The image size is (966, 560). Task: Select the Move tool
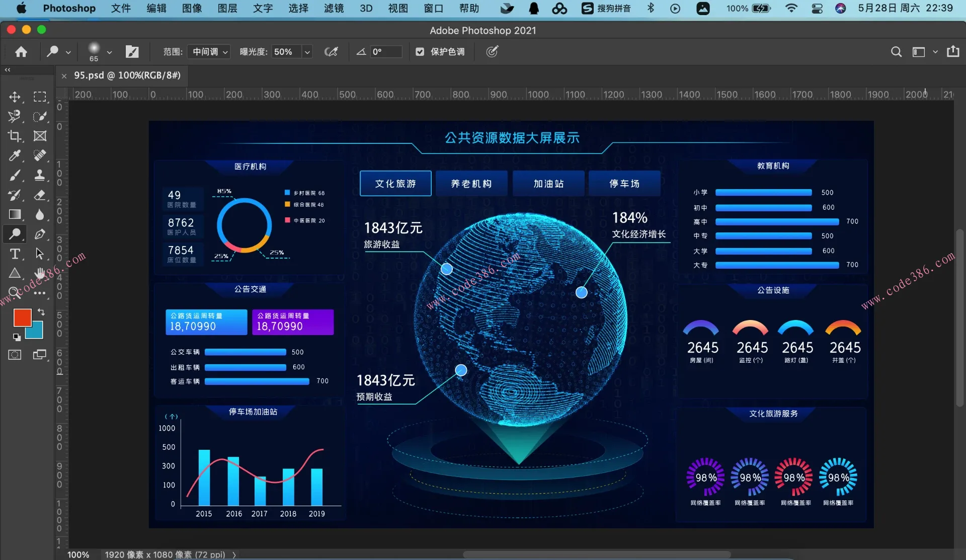click(15, 97)
